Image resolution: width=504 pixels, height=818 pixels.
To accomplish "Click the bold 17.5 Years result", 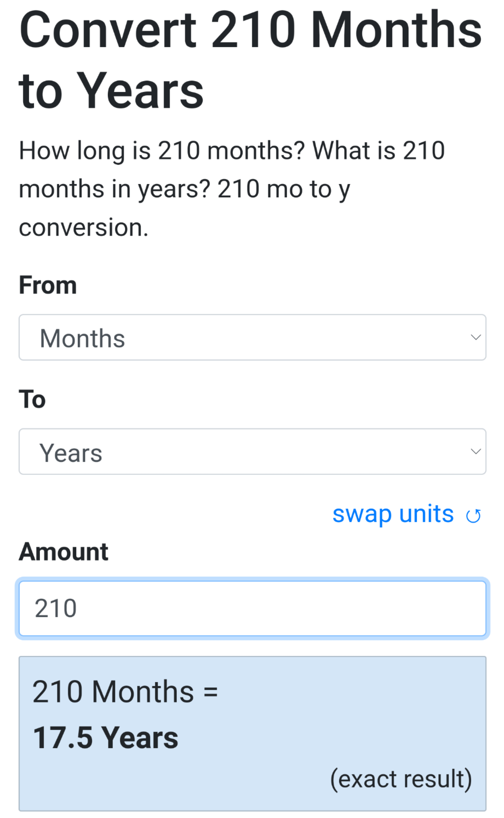I will click(105, 738).
